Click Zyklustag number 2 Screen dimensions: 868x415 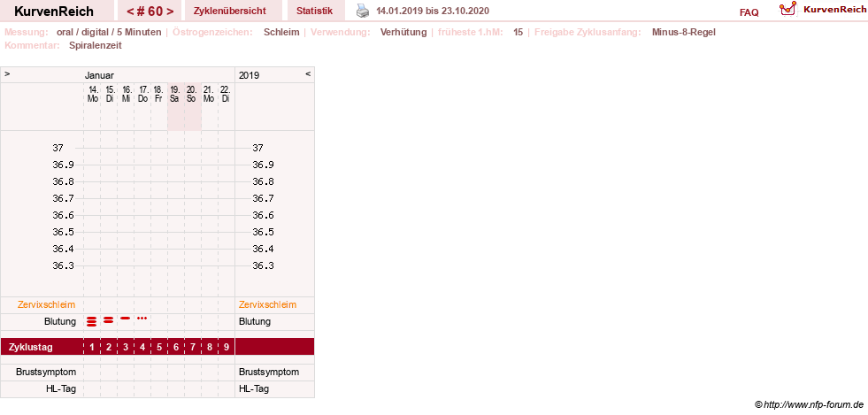109,348
